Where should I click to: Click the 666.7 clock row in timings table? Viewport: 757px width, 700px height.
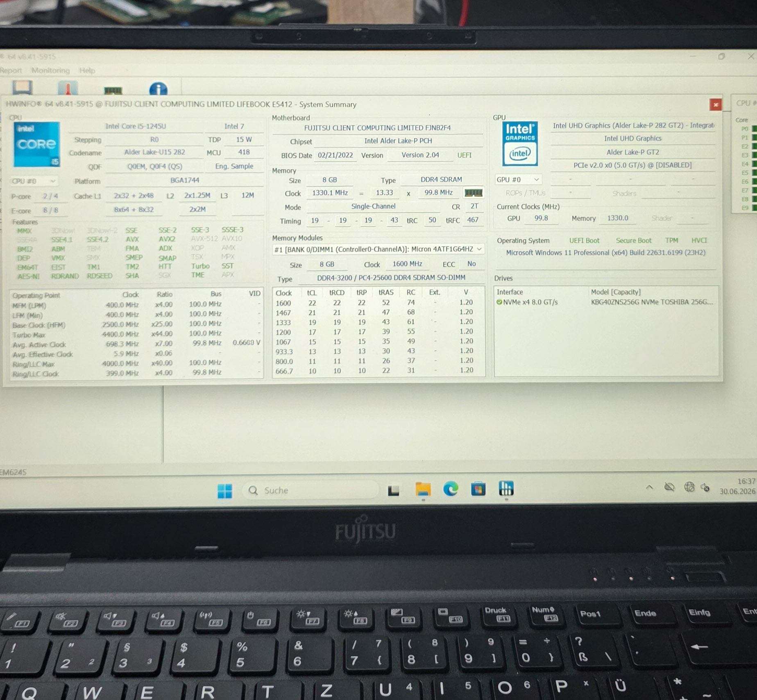[379, 371]
